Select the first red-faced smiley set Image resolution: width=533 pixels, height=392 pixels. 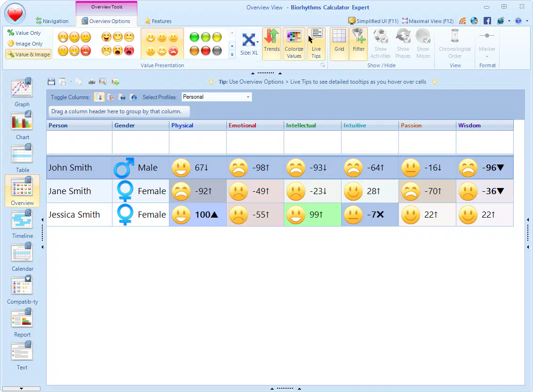74,44
